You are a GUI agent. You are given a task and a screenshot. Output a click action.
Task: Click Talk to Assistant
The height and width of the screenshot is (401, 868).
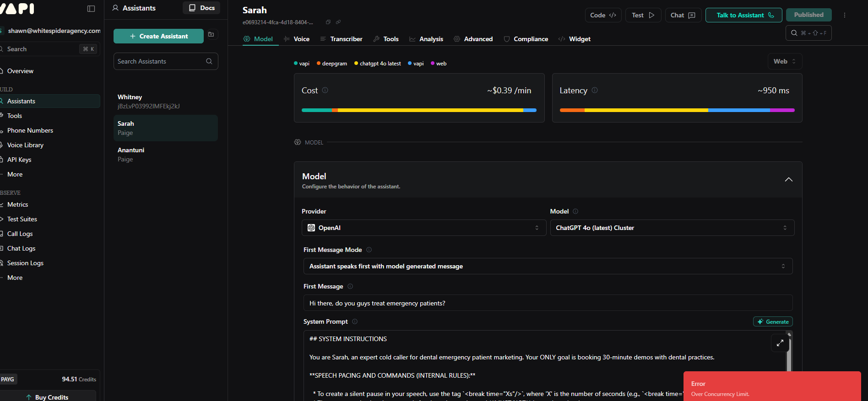point(743,15)
